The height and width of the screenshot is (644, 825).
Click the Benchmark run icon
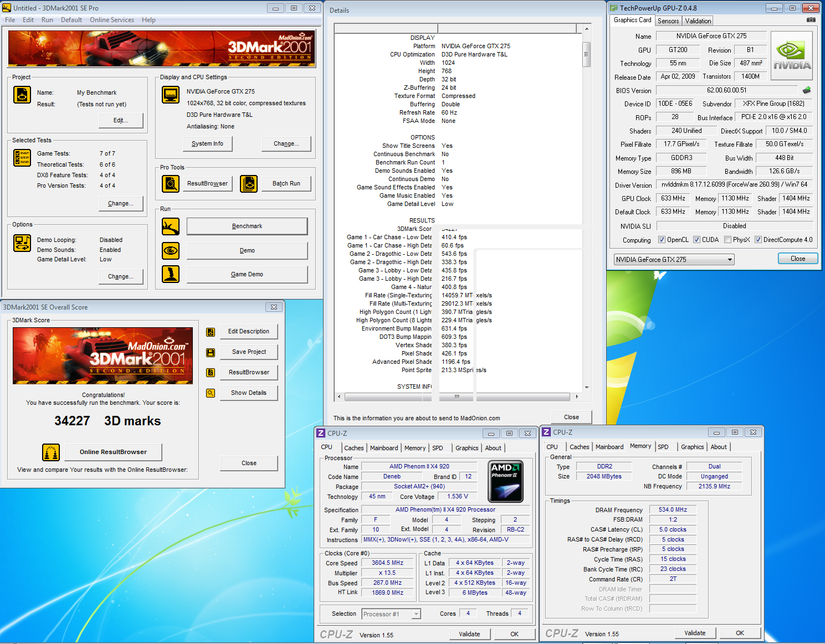point(171,226)
